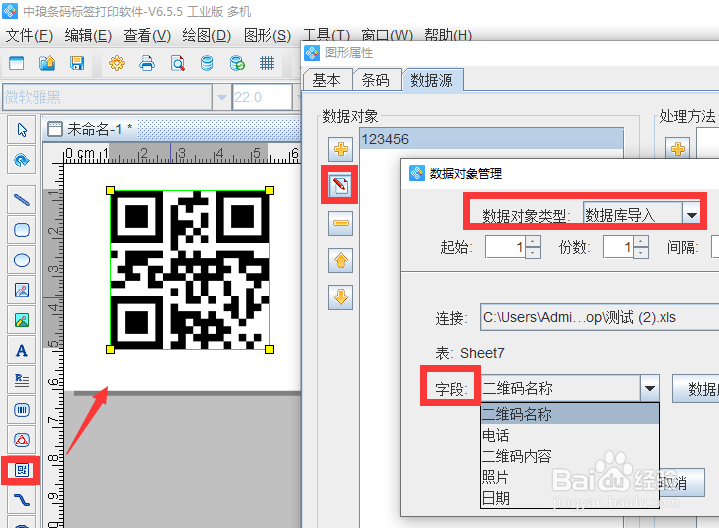Select the vector image insert tool

(22, 290)
